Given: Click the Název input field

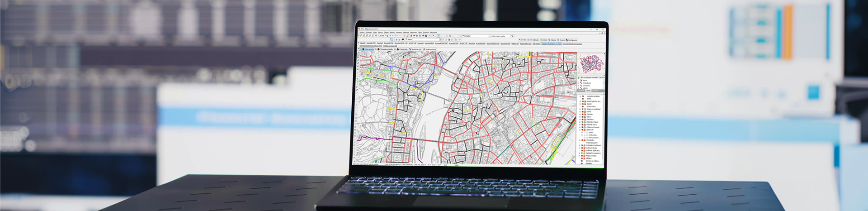Looking at the screenshot, I should (x=426, y=39).
